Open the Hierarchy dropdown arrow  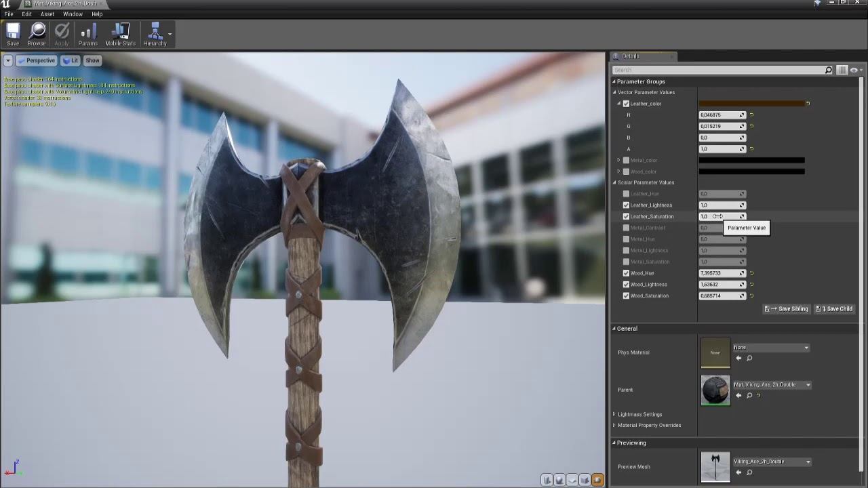pyautogui.click(x=170, y=34)
